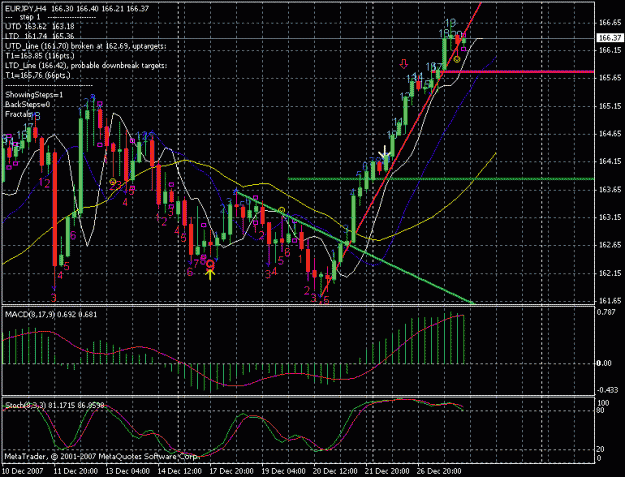
Task: Click the 0.787 MACD scale value
Action: click(x=607, y=312)
